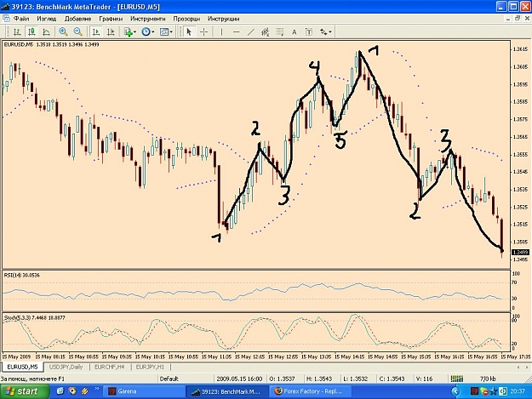532x399 pixels.
Task: Select the Line Chart display icon
Action: pos(47,31)
